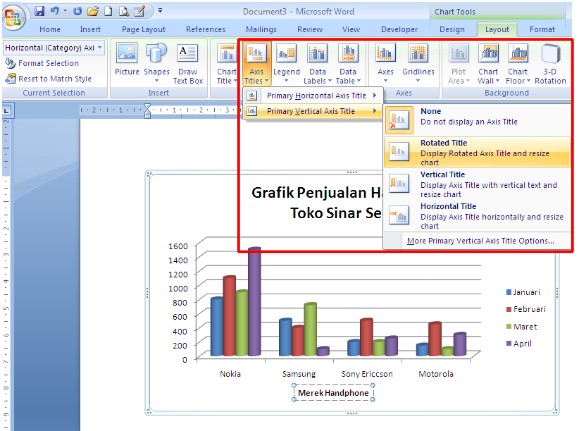Switch to Page Layout tab

click(x=144, y=29)
